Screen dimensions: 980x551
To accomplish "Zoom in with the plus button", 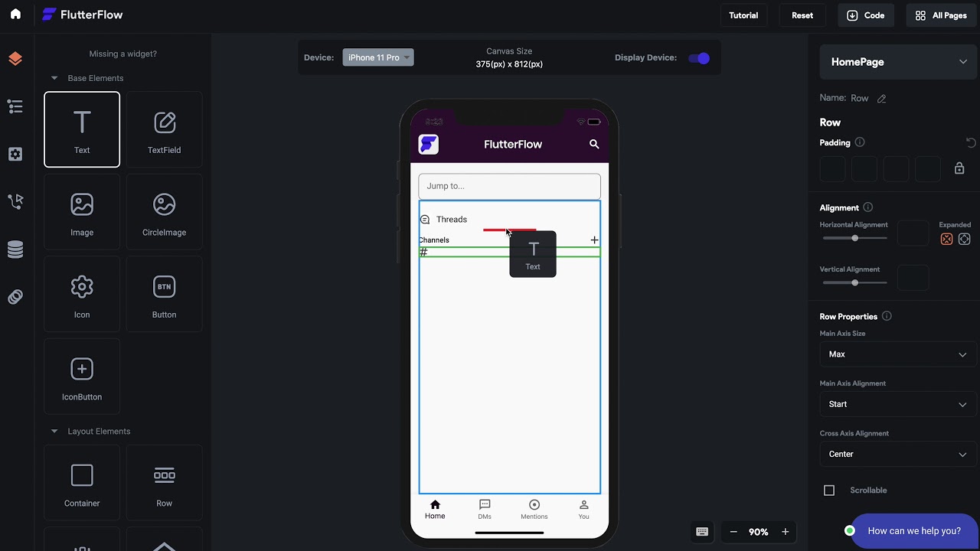I will click(785, 532).
